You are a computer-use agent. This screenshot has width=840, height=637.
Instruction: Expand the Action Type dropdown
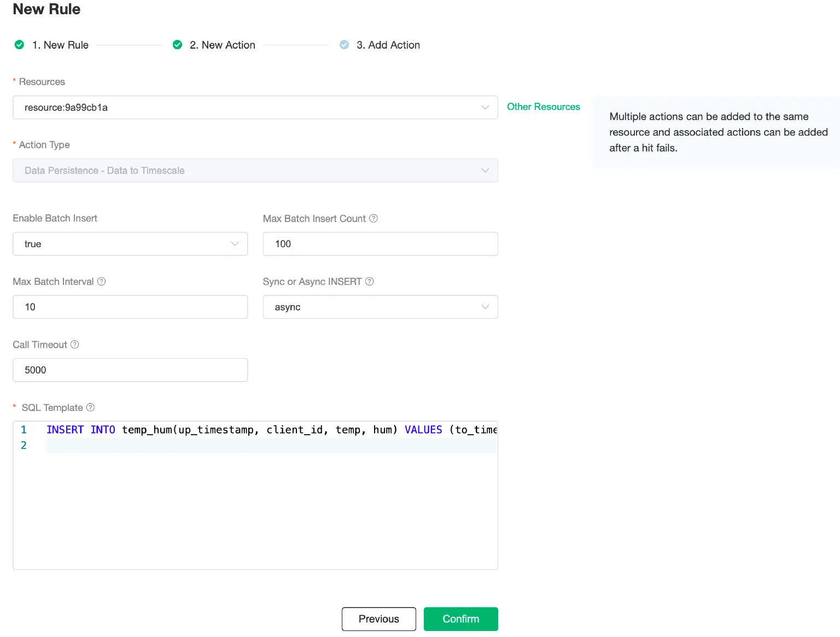click(255, 171)
